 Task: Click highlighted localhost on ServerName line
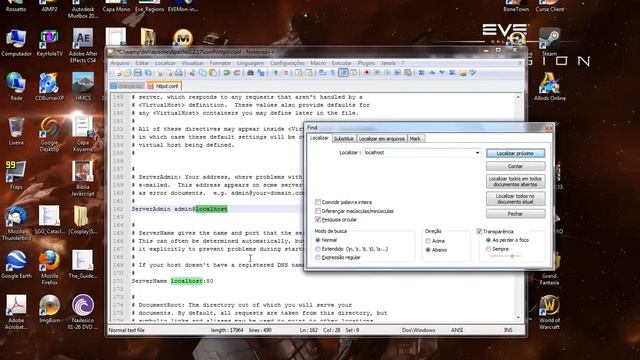click(187, 281)
